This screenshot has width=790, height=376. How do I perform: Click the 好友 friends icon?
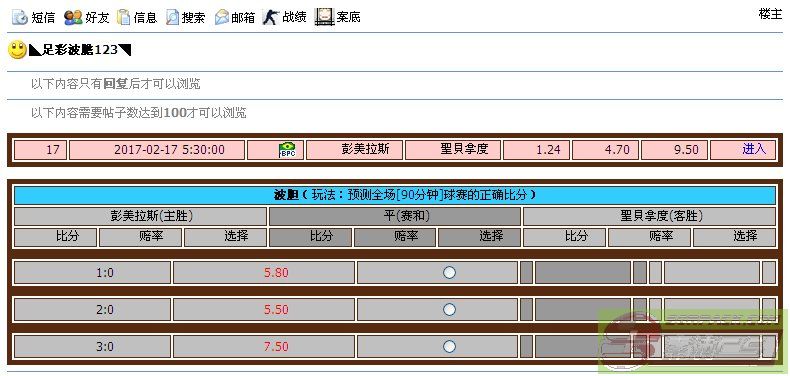pyautogui.click(x=73, y=18)
